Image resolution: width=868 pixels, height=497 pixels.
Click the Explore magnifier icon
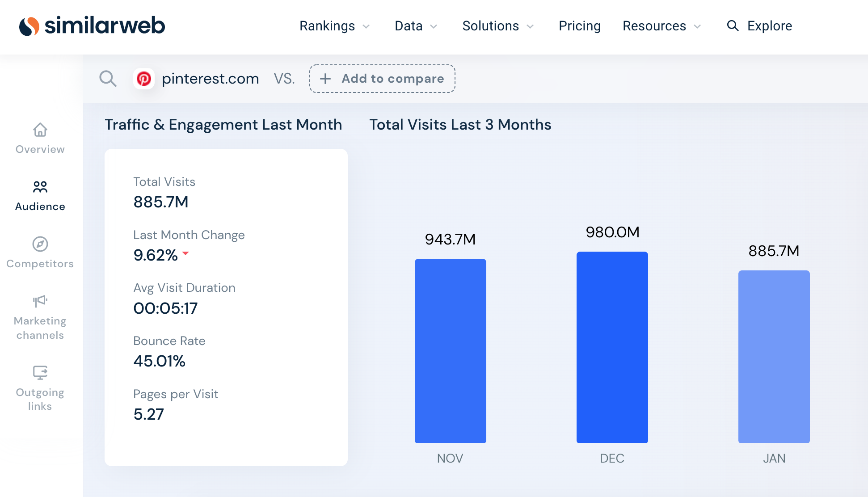tap(733, 25)
